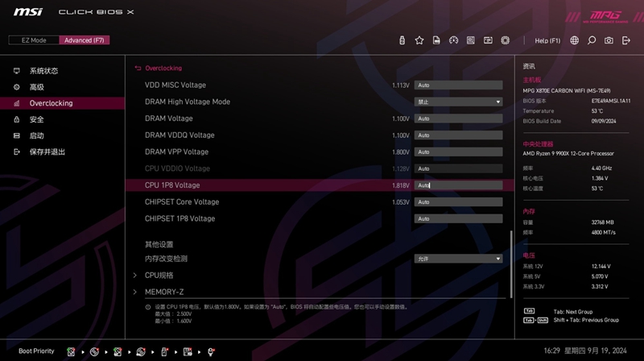Click the search magnifier icon

click(x=592, y=40)
